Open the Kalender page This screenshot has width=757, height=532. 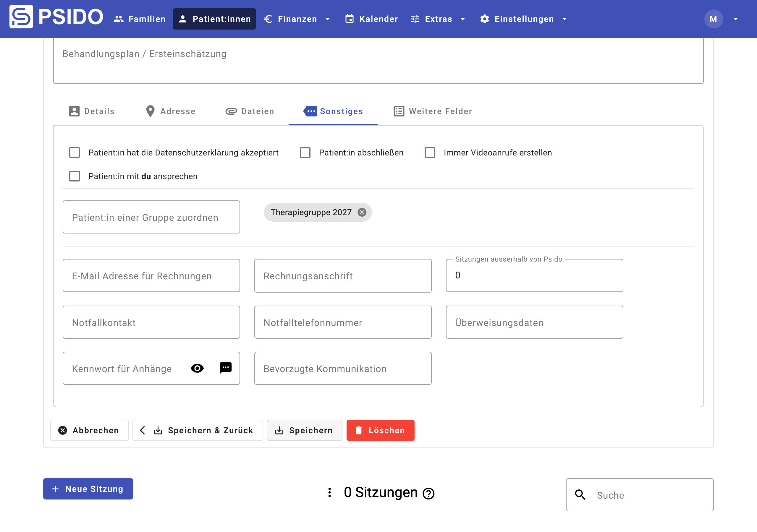coord(371,19)
